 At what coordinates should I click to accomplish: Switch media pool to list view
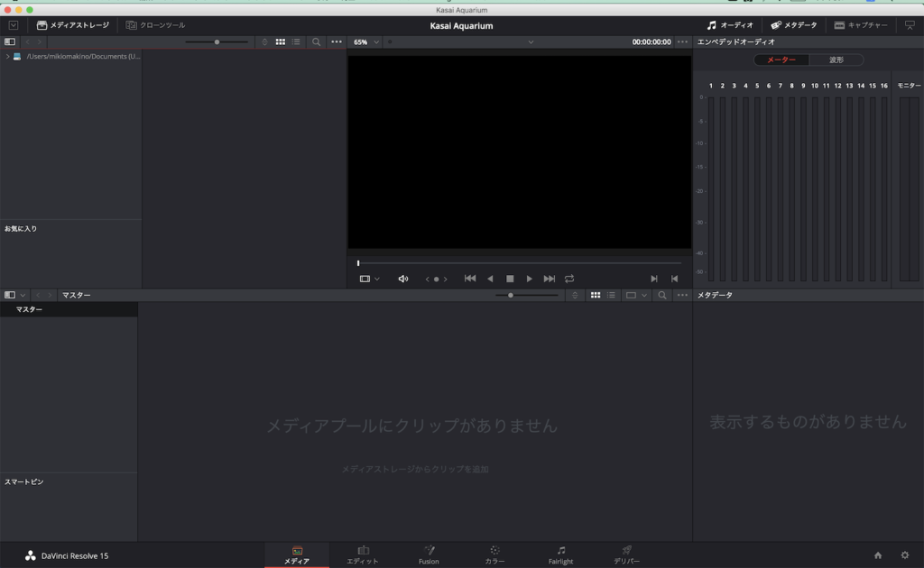(x=611, y=295)
